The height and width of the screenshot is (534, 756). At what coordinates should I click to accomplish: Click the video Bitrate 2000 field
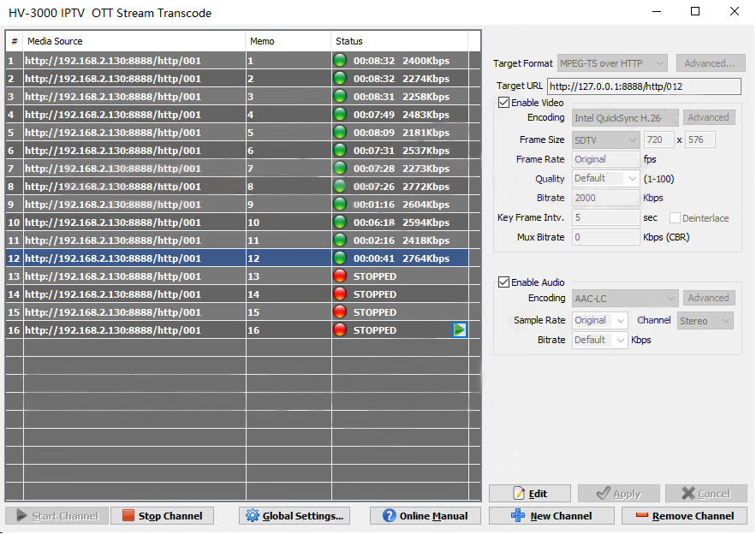605,198
